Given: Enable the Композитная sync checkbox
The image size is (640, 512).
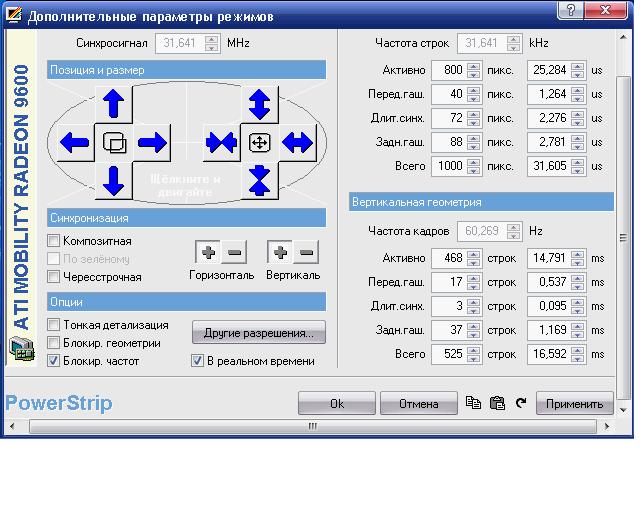Looking at the screenshot, I should coord(55,241).
